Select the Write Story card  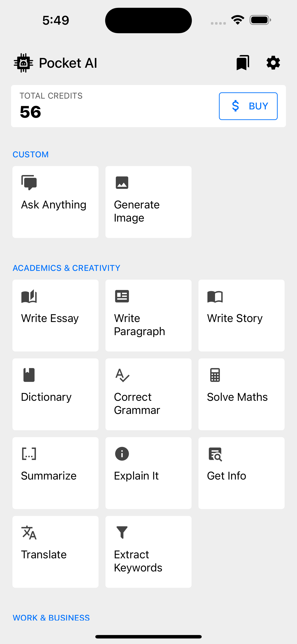coord(242,316)
